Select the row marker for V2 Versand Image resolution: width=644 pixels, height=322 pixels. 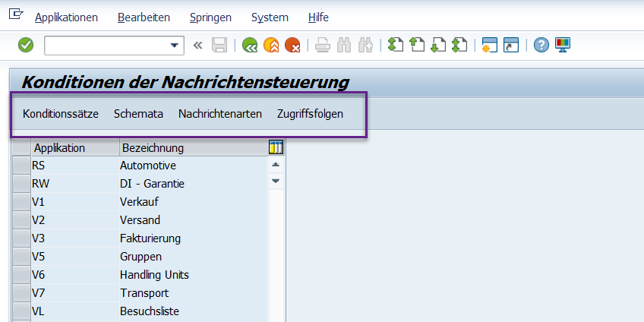[22, 219]
